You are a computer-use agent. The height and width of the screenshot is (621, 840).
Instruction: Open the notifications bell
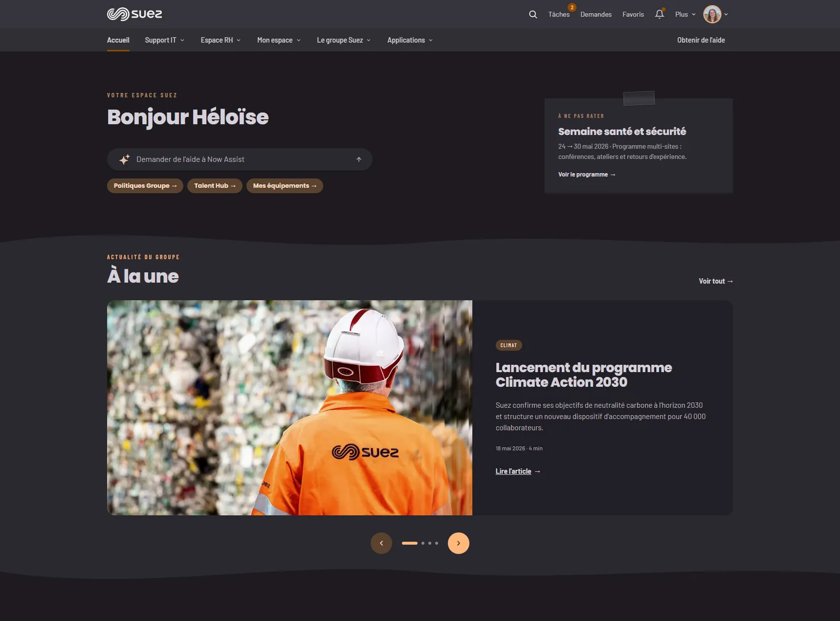tap(659, 14)
